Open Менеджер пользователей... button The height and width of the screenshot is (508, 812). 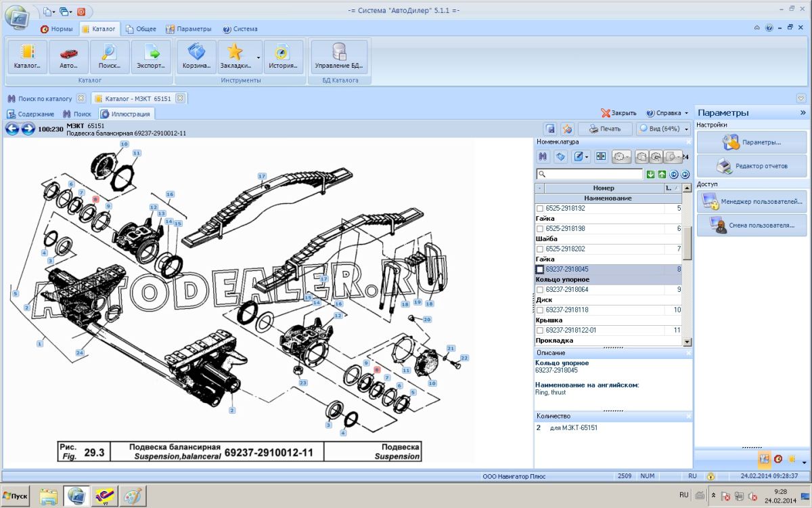(752, 201)
